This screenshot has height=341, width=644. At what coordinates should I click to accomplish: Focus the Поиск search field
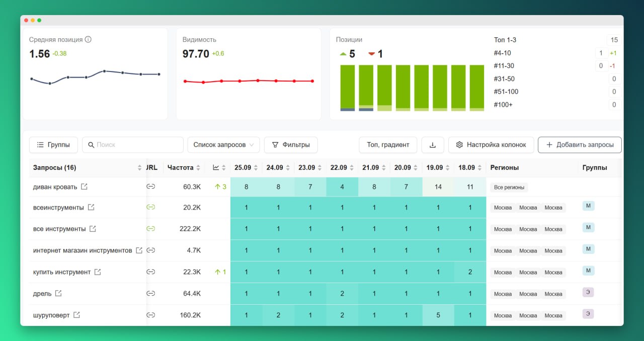(133, 145)
